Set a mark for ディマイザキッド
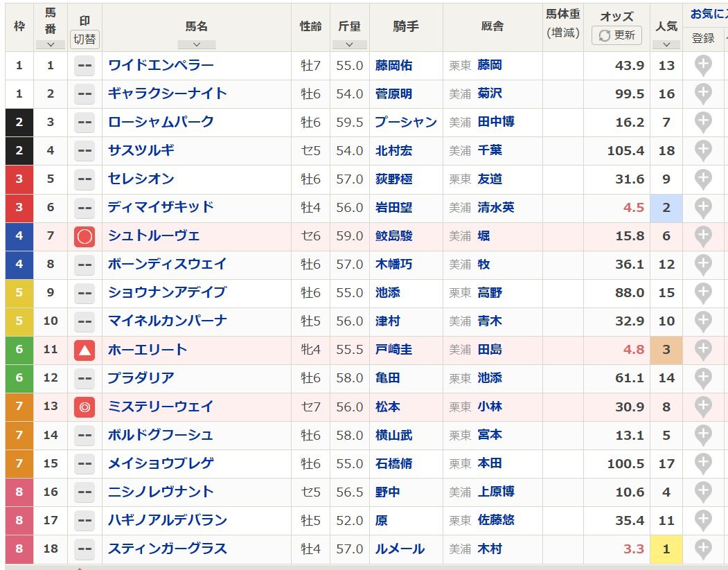728x570 pixels. point(85,208)
